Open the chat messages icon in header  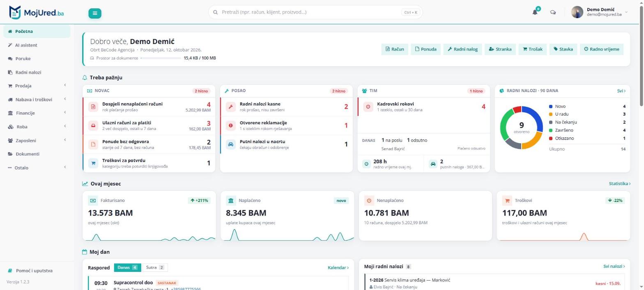point(553,12)
